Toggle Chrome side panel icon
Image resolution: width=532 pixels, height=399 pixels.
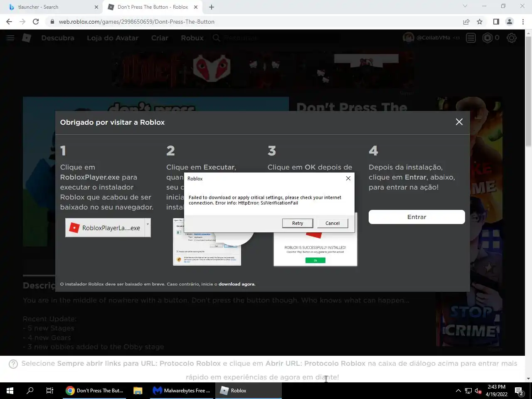(496, 22)
